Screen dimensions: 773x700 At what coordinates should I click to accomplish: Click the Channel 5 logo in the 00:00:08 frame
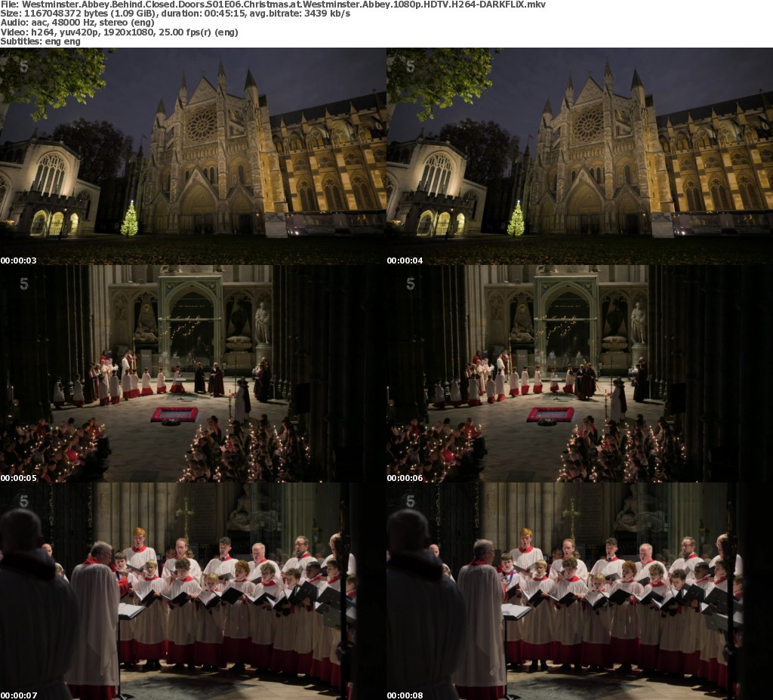click(410, 501)
